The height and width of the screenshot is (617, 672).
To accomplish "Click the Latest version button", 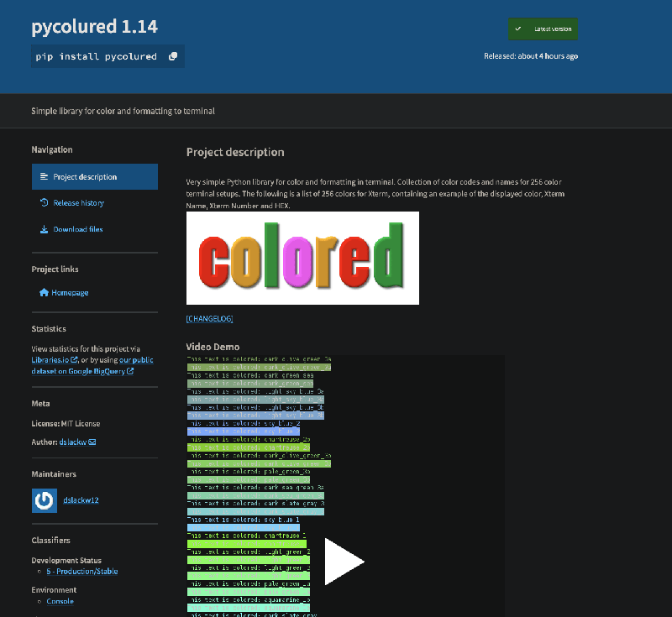I will coord(543,29).
